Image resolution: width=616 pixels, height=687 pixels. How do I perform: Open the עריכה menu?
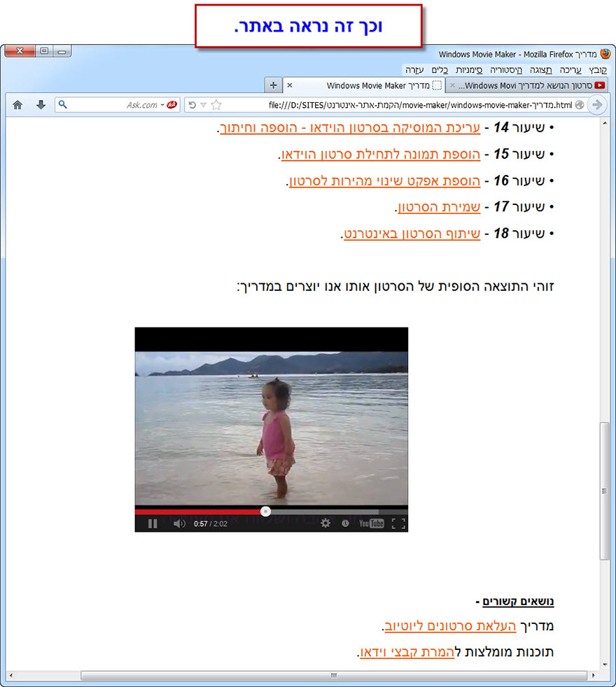(570, 70)
